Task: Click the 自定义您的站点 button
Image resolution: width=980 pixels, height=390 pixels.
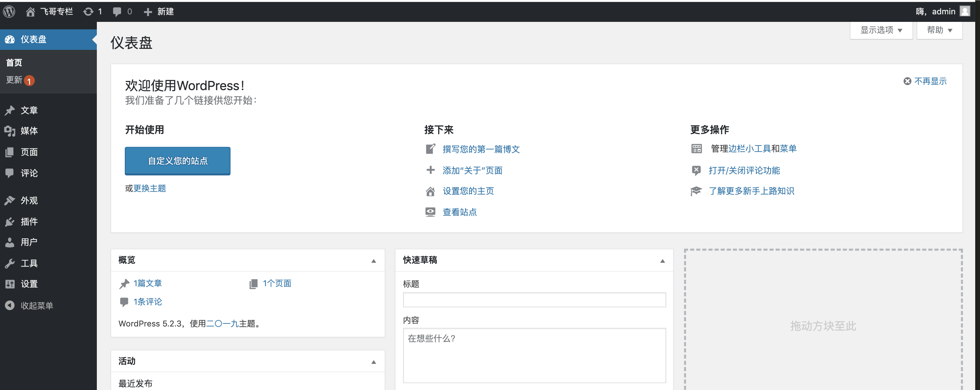Action: pos(177,161)
